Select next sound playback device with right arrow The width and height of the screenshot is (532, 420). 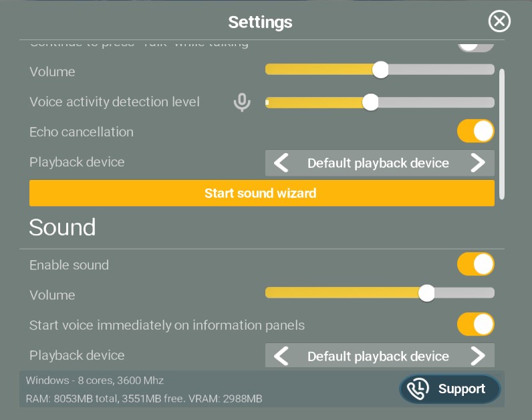coord(478,356)
